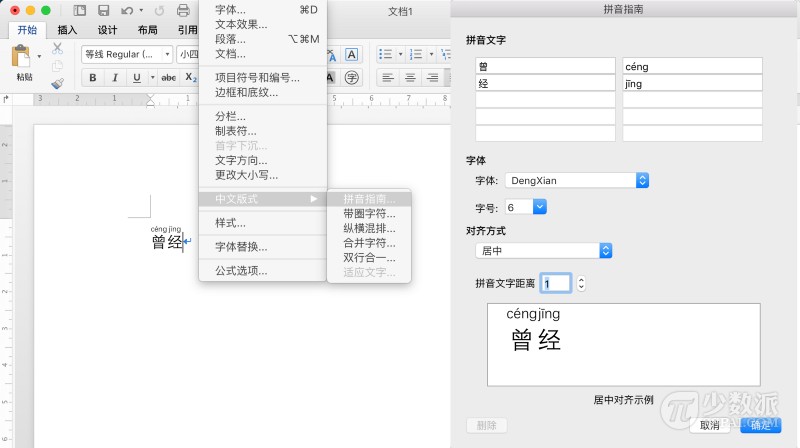Save the document with the floppy icon
This screenshot has width=800, height=448.
[104, 10]
